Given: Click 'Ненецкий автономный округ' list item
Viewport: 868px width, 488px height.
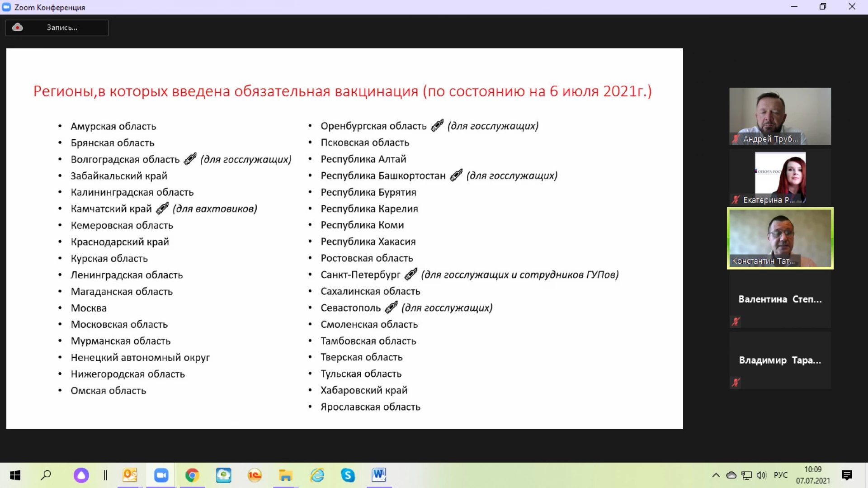Looking at the screenshot, I should coord(140,357).
